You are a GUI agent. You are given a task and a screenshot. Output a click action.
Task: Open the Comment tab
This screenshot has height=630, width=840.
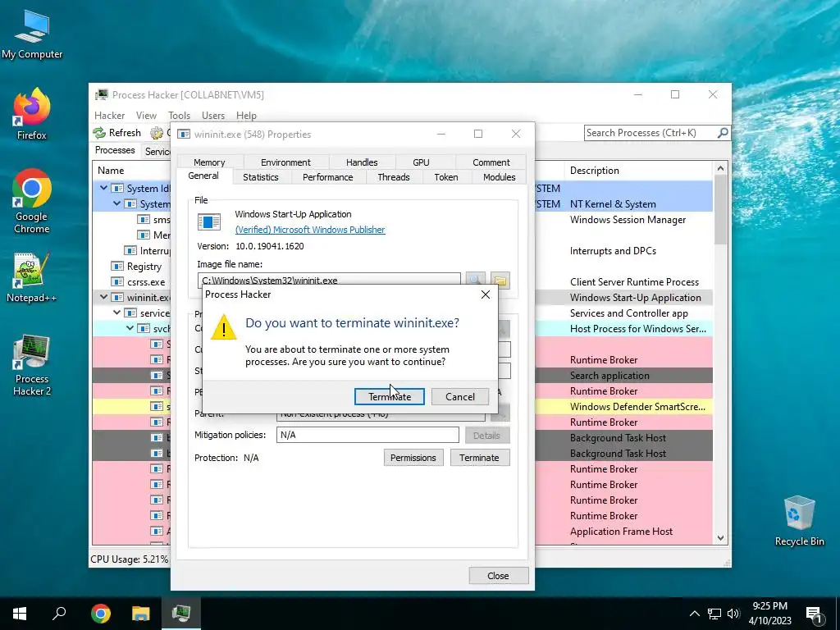tap(491, 162)
